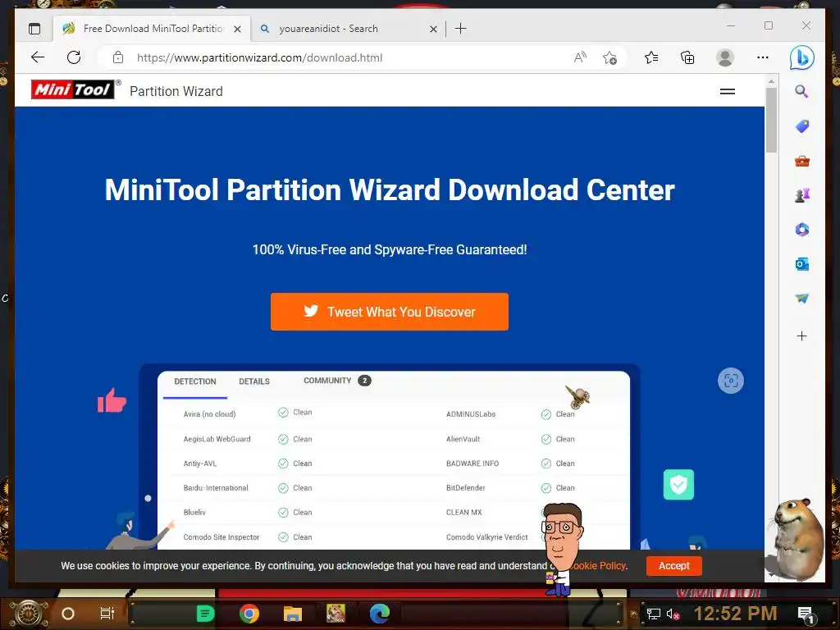Click the web capture floating button
840x630 pixels.
[x=731, y=381]
